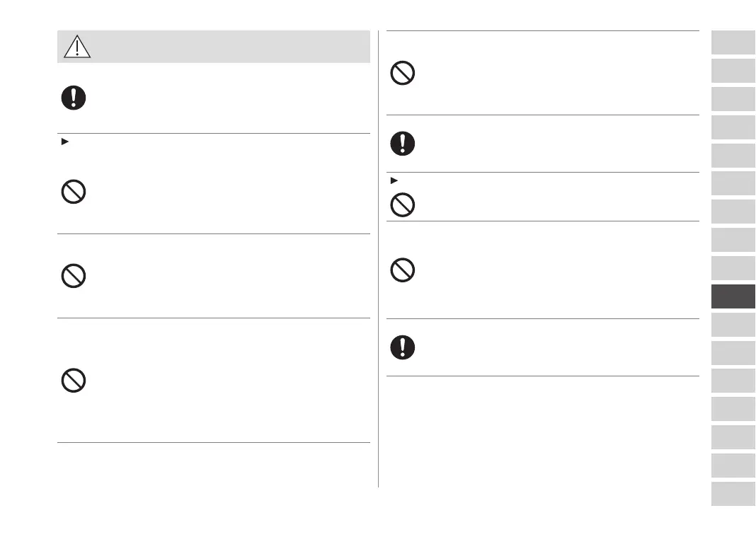Select the bottommost side tab on right edge
The width and height of the screenshot is (756, 537).
tap(733, 494)
